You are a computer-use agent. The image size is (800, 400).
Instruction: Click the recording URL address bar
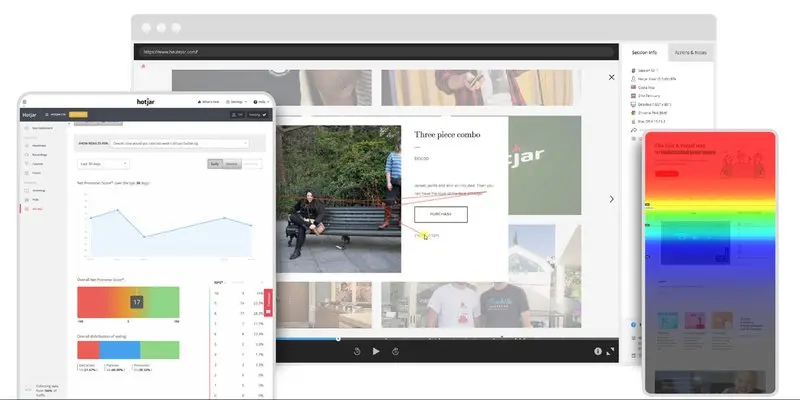pyautogui.click(x=376, y=52)
